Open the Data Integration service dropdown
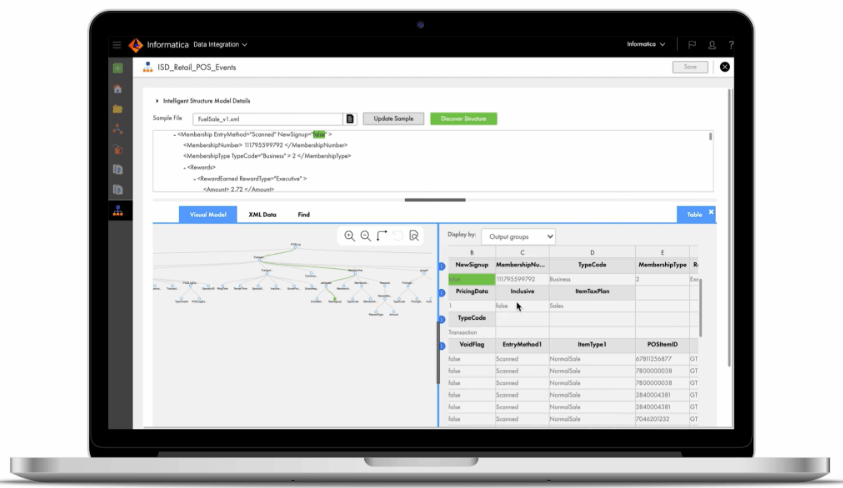The width and height of the screenshot is (843, 488). coord(220,45)
